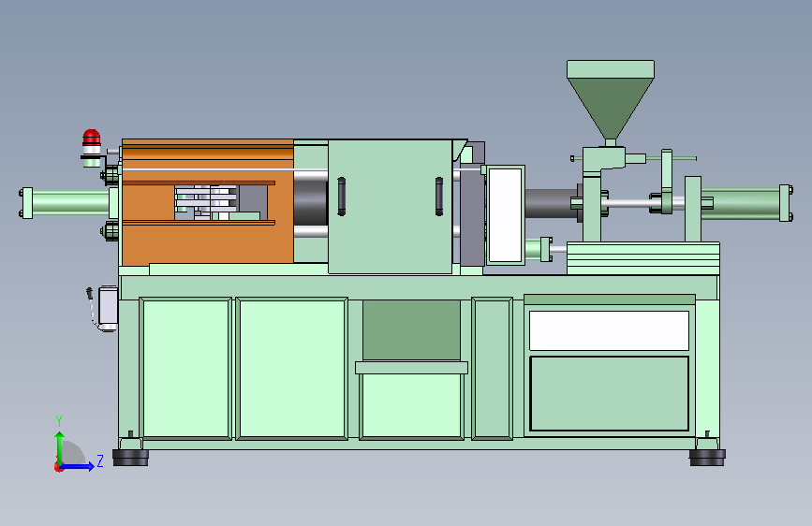Select the green sliding safety door panel

(x=390, y=206)
